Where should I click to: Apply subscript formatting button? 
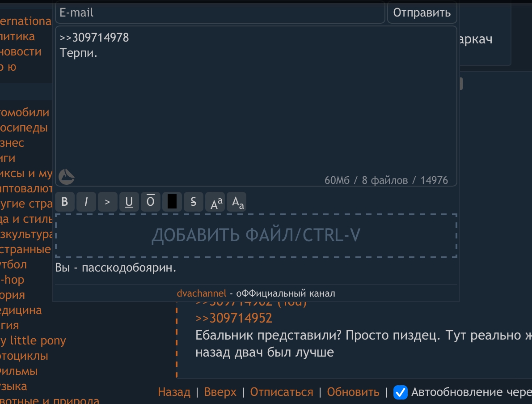pyautogui.click(x=236, y=202)
